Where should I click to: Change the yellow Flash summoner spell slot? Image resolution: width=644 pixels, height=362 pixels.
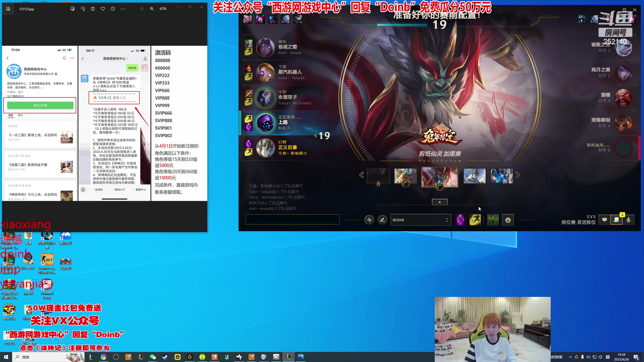[x=475, y=220]
